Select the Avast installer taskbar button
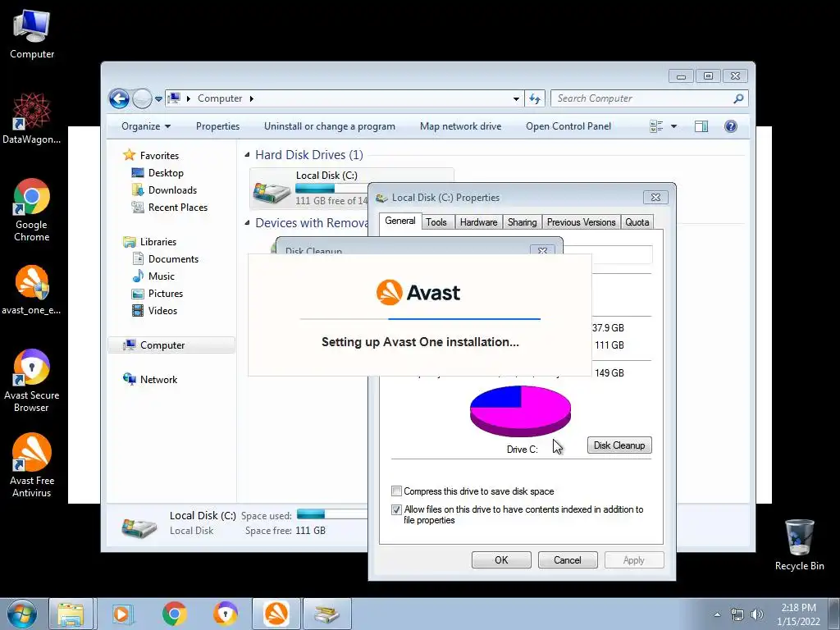This screenshot has width=840, height=630. point(276,614)
